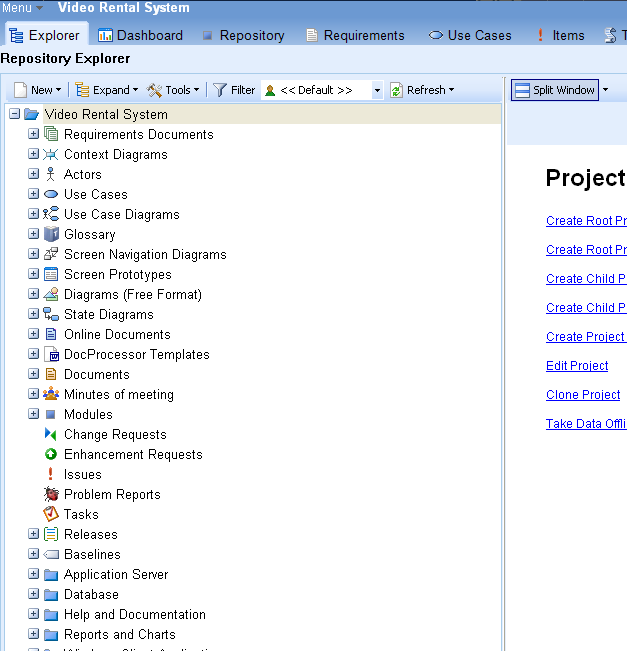Viewport: 627px width, 651px height.
Task: Click the Minutes of meeting icon
Action: pos(51,394)
